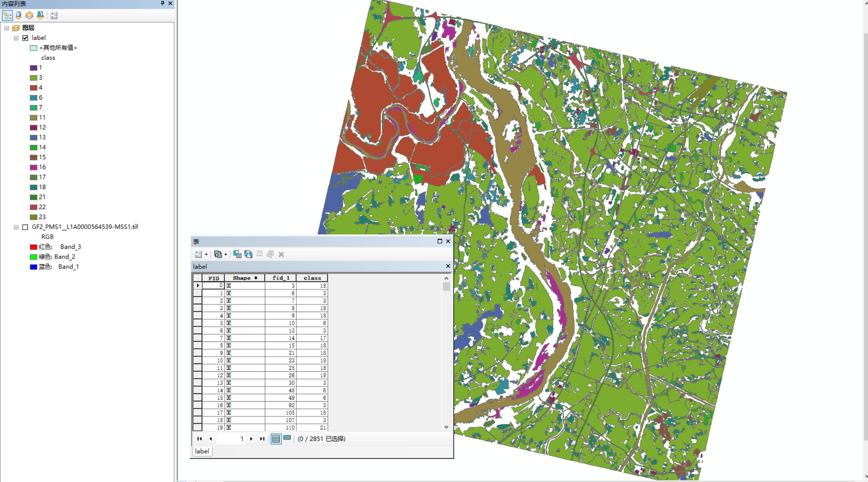Image resolution: width=868 pixels, height=482 pixels.
Task: Click the fid_1 column header
Action: tap(280, 278)
